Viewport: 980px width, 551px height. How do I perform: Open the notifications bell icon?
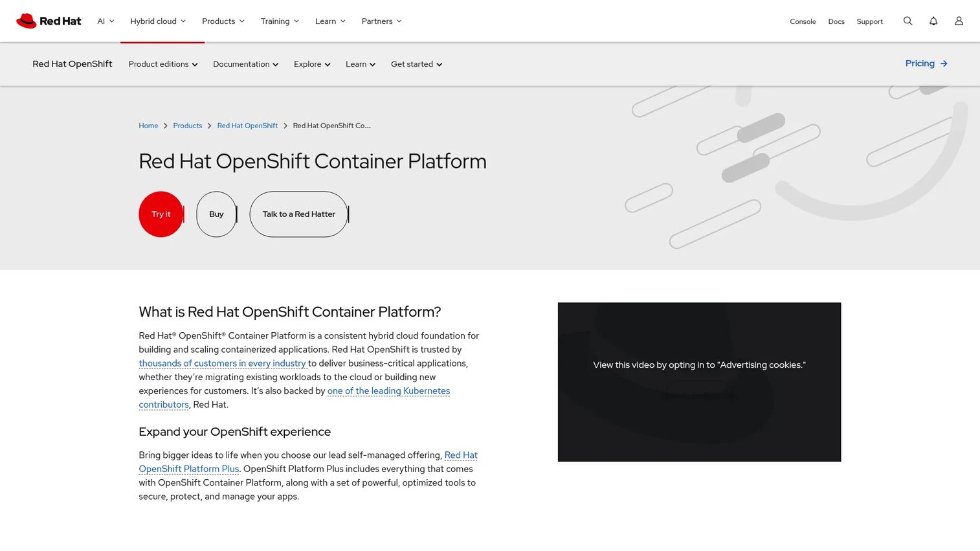933,21
